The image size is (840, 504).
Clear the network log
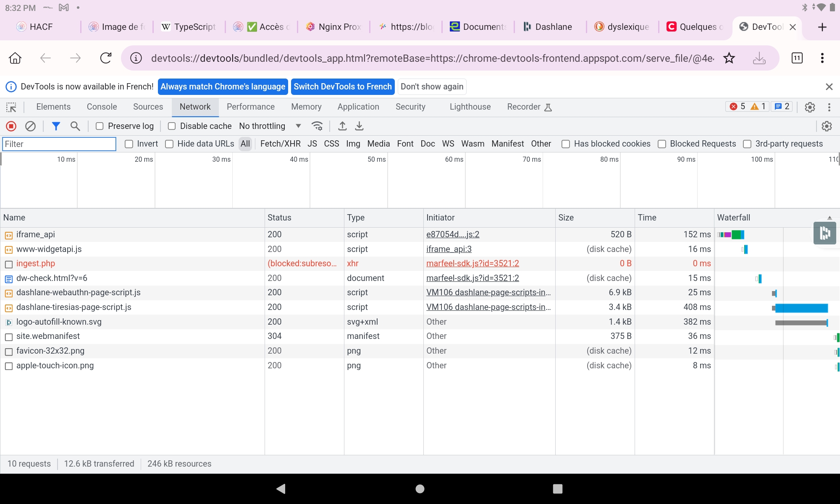click(30, 126)
